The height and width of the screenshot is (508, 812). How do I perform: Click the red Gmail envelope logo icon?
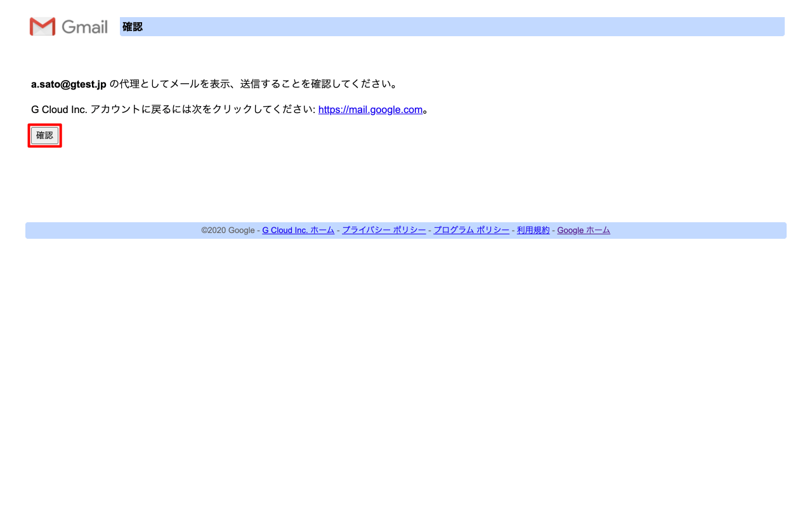click(x=43, y=27)
